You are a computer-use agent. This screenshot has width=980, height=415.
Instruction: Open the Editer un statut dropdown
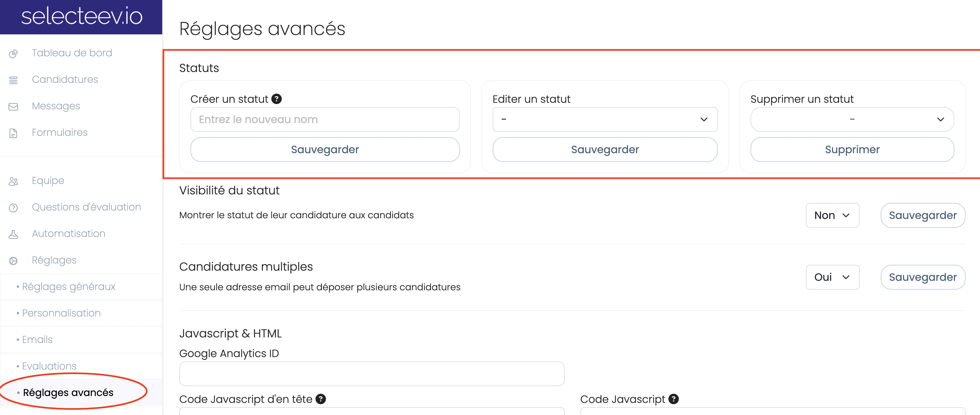[604, 119]
